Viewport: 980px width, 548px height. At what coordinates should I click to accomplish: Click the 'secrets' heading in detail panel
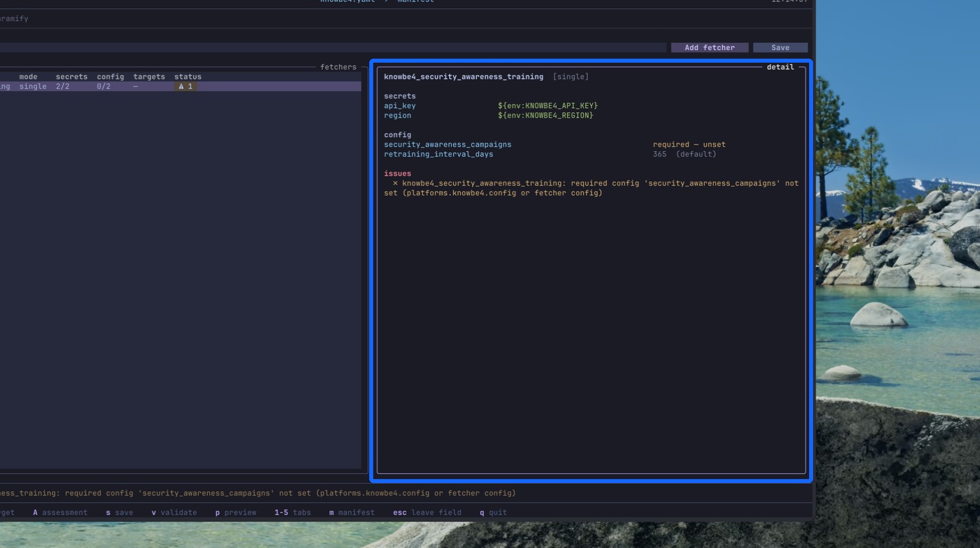tap(400, 96)
